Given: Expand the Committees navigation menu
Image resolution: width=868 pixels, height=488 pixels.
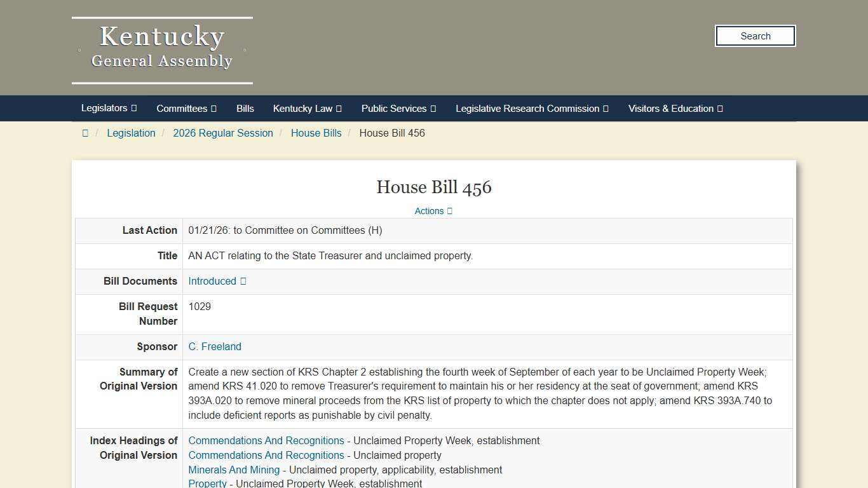Looking at the screenshot, I should click(186, 109).
